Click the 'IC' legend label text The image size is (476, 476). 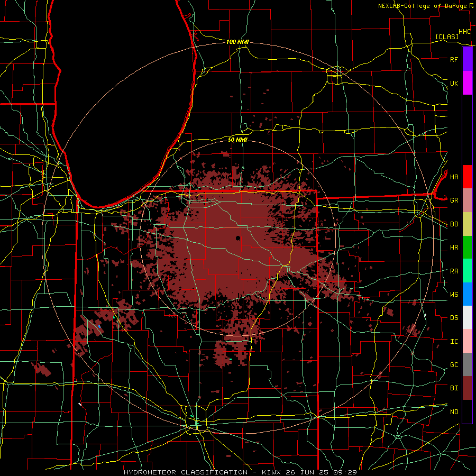454,342
